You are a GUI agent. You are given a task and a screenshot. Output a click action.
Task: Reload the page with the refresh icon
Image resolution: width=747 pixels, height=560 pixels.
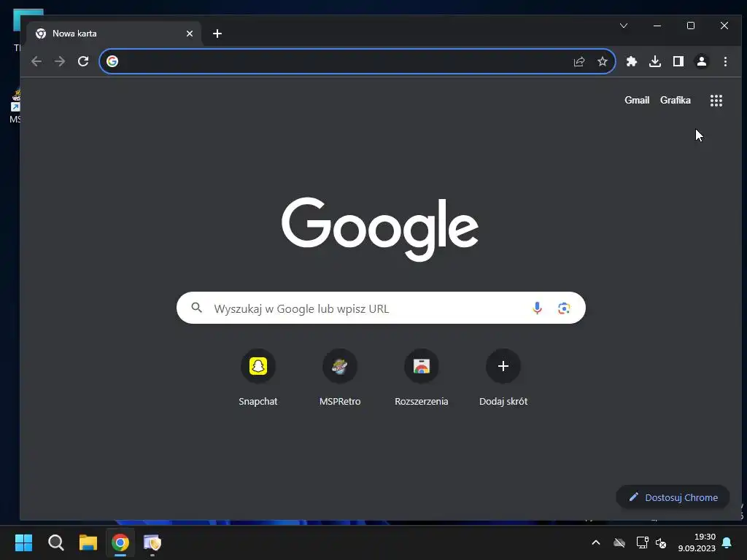tap(83, 61)
